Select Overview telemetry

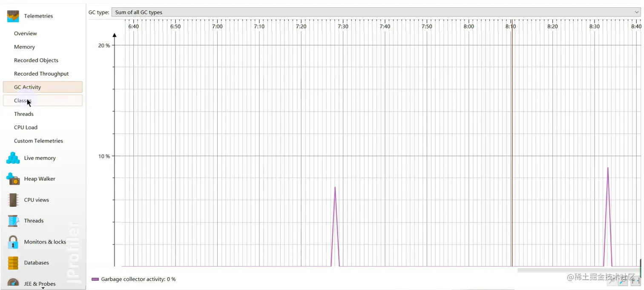click(x=26, y=33)
